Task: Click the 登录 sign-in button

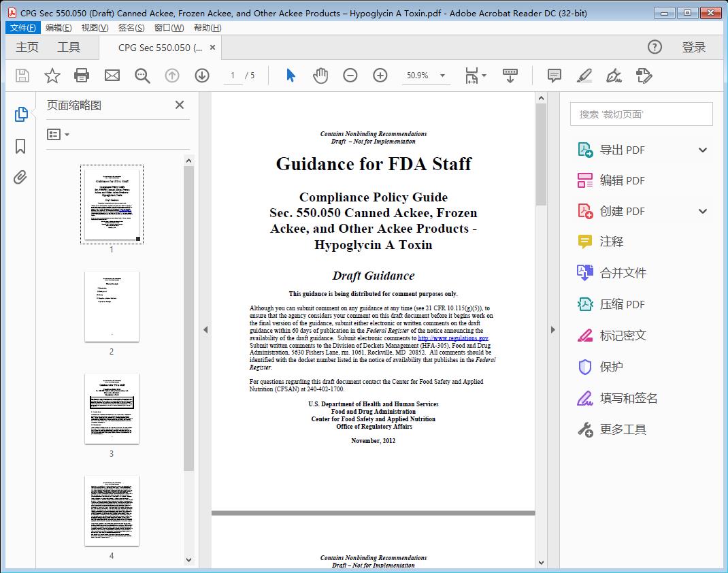Action: point(694,47)
